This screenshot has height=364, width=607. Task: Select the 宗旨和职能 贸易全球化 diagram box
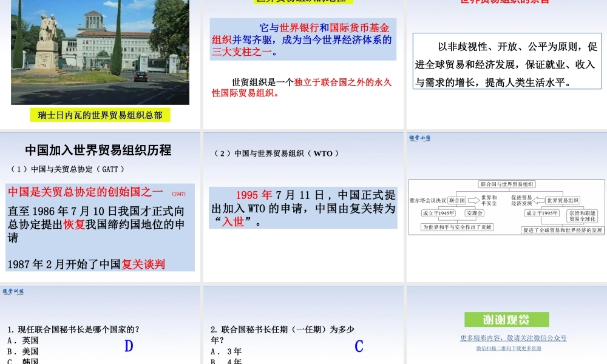click(582, 216)
